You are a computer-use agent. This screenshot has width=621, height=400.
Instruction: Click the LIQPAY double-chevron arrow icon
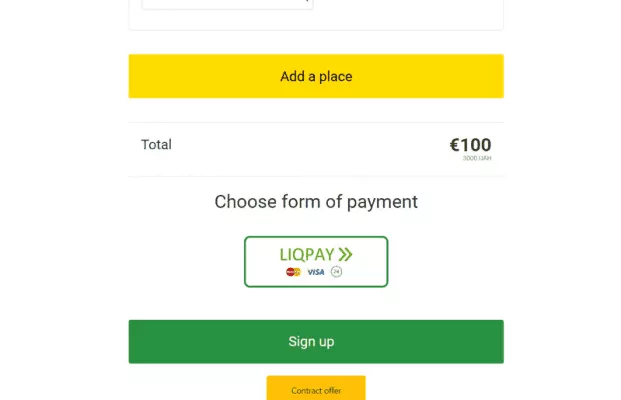coord(346,254)
